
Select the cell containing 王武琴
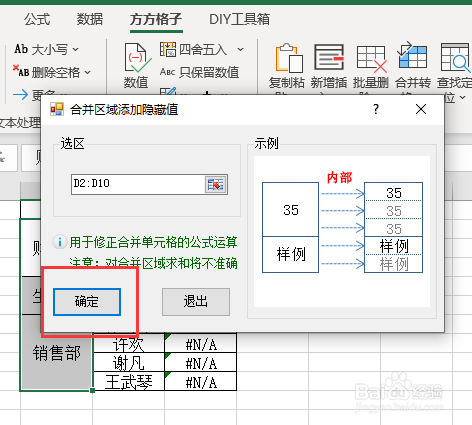click(129, 381)
